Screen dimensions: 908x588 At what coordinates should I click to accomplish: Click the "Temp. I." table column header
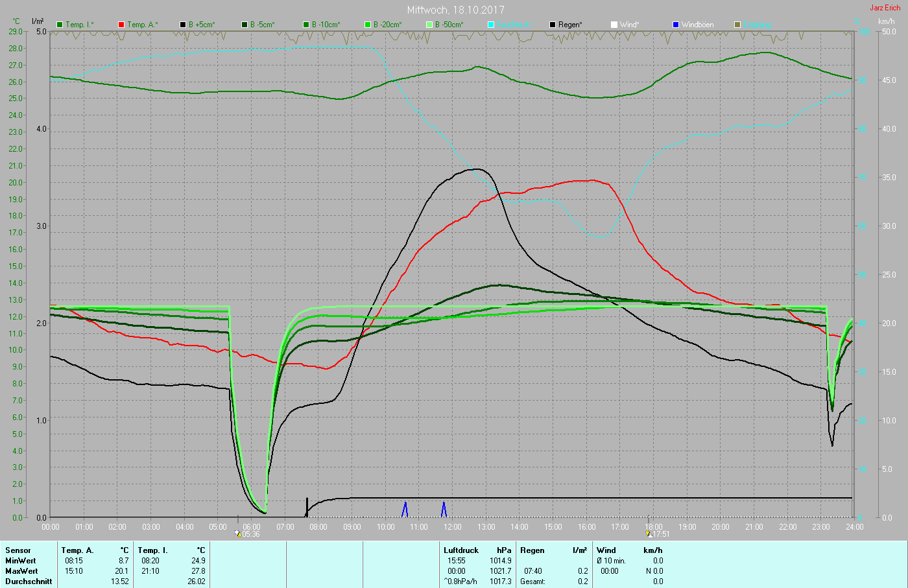pyautogui.click(x=153, y=550)
